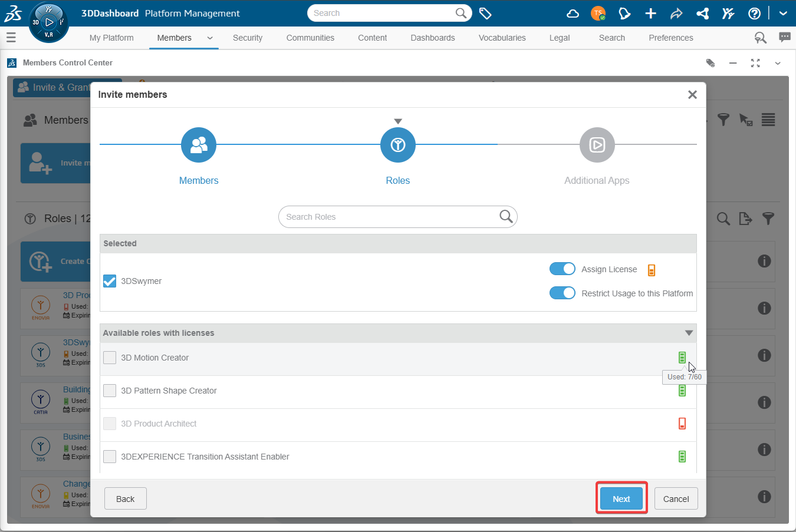Open the share arrow icon
Viewport: 796px width, 532px height.
click(x=676, y=13)
